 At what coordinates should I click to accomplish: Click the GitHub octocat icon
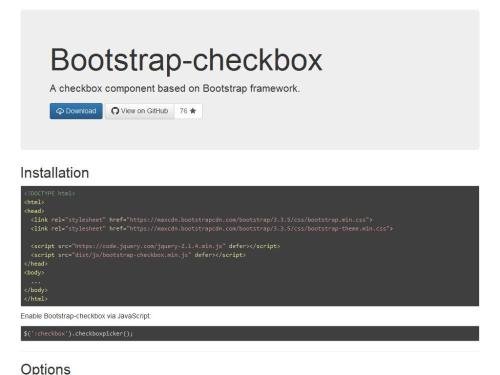click(x=115, y=111)
